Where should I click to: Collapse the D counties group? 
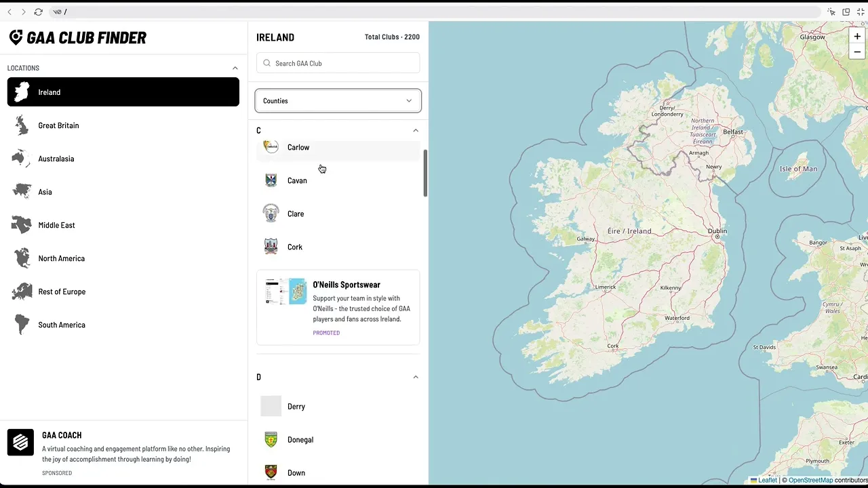click(x=416, y=377)
